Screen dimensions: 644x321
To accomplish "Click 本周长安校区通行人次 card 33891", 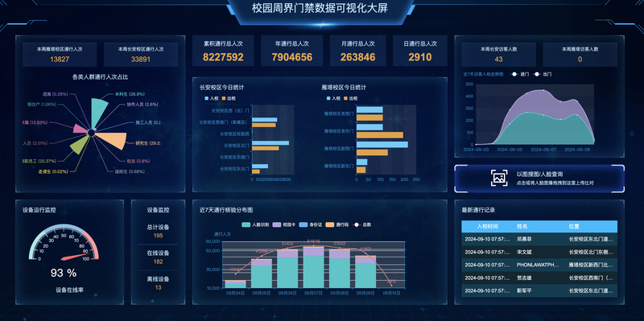I will (x=141, y=55).
